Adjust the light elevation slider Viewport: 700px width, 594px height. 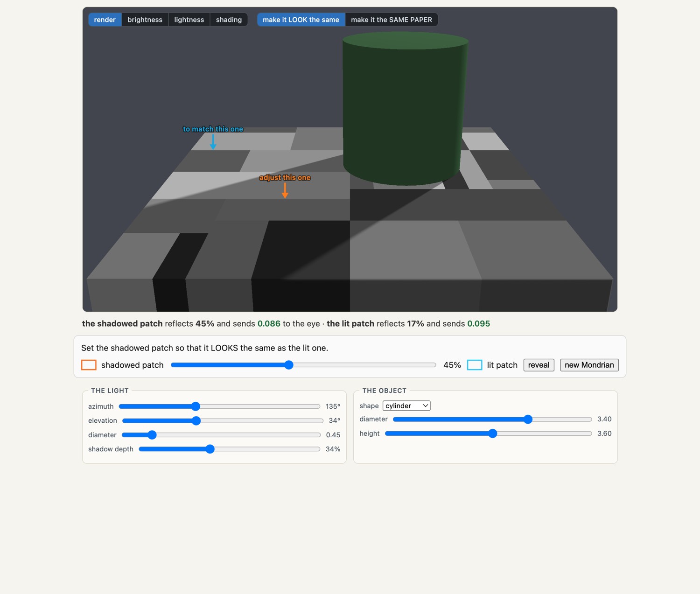223,420
